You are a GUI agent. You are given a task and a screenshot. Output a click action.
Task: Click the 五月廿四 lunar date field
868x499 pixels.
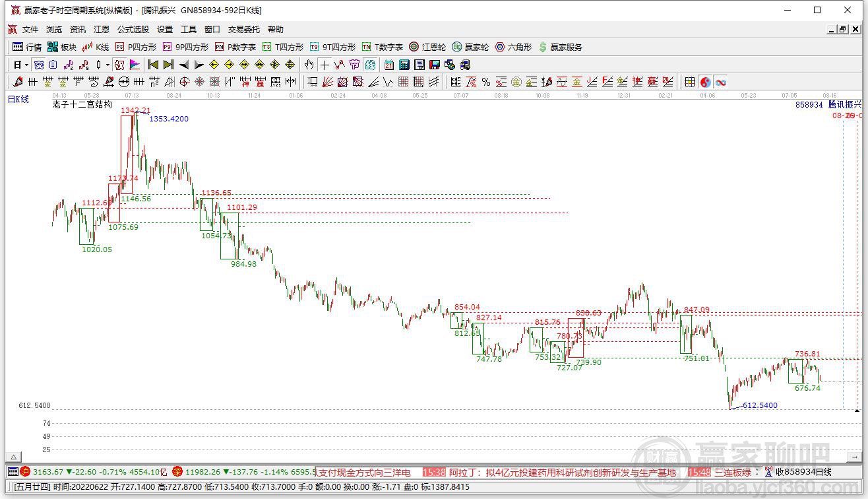click(x=32, y=487)
